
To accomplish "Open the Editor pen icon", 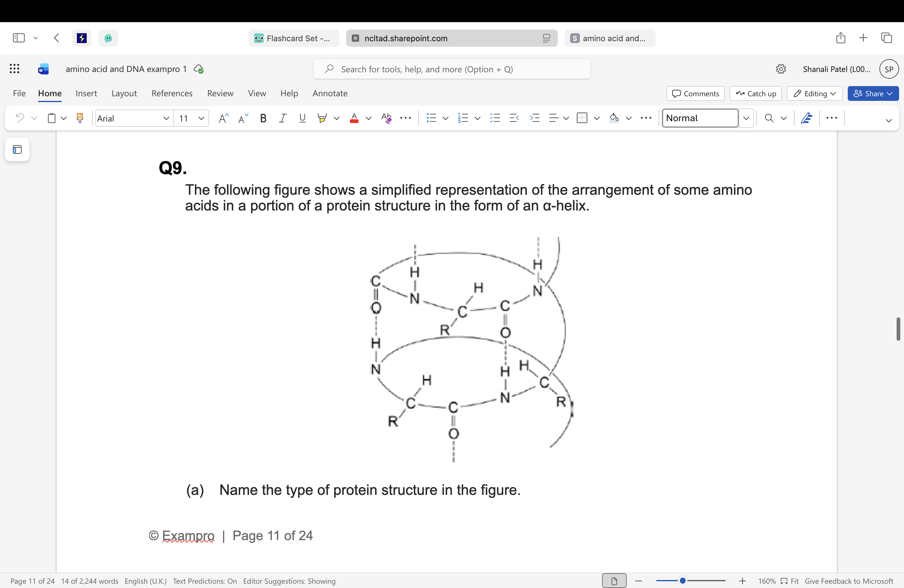I will click(807, 118).
